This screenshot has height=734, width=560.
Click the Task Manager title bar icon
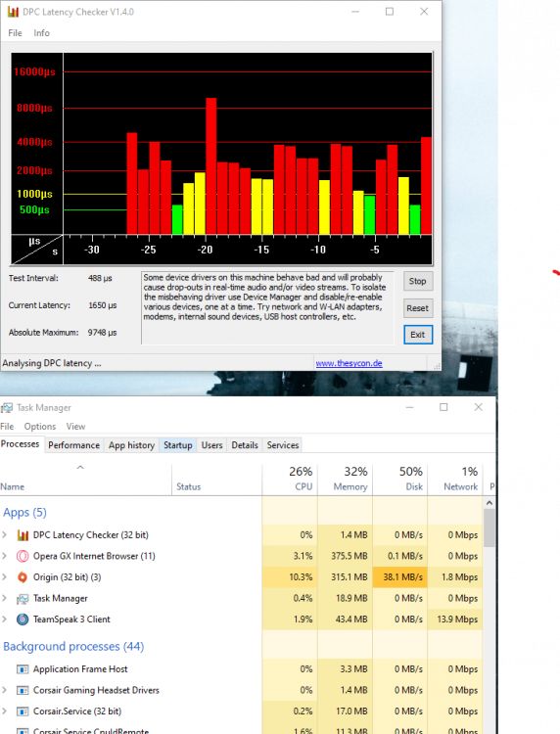point(7,408)
